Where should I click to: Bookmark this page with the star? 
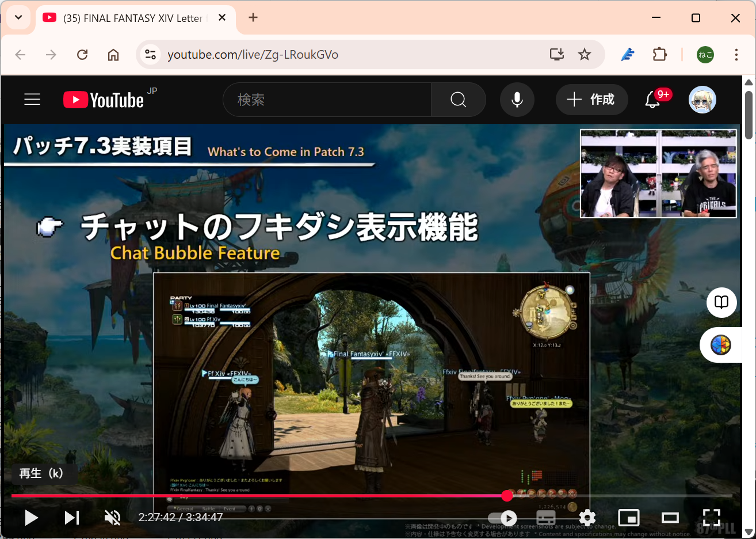[585, 55]
